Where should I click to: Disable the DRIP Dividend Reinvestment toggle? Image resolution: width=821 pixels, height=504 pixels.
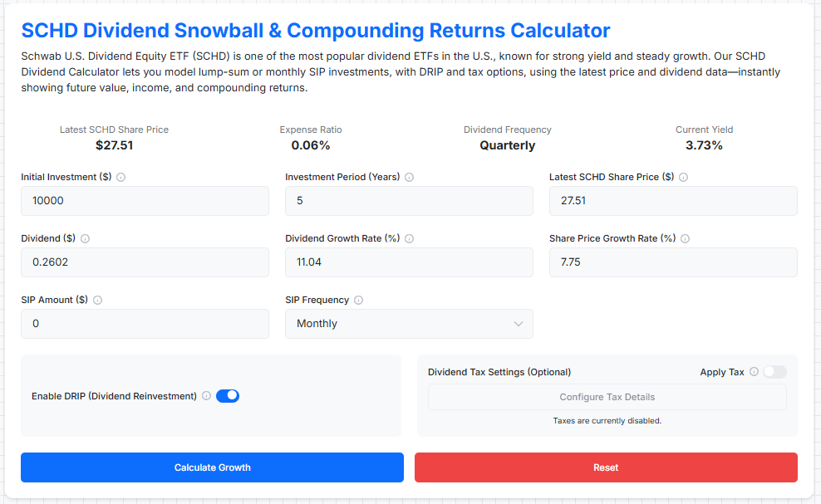[x=227, y=396]
